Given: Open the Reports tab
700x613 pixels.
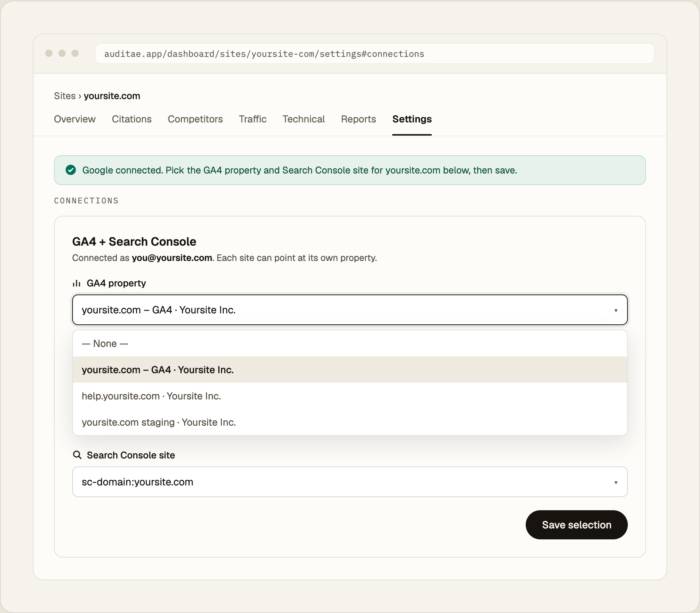Looking at the screenshot, I should 358,119.
